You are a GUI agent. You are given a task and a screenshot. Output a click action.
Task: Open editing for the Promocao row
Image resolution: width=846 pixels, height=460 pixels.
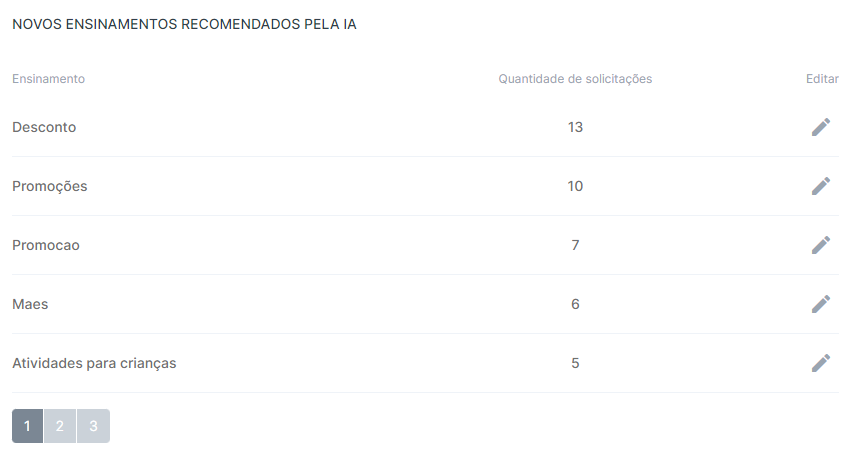(821, 245)
